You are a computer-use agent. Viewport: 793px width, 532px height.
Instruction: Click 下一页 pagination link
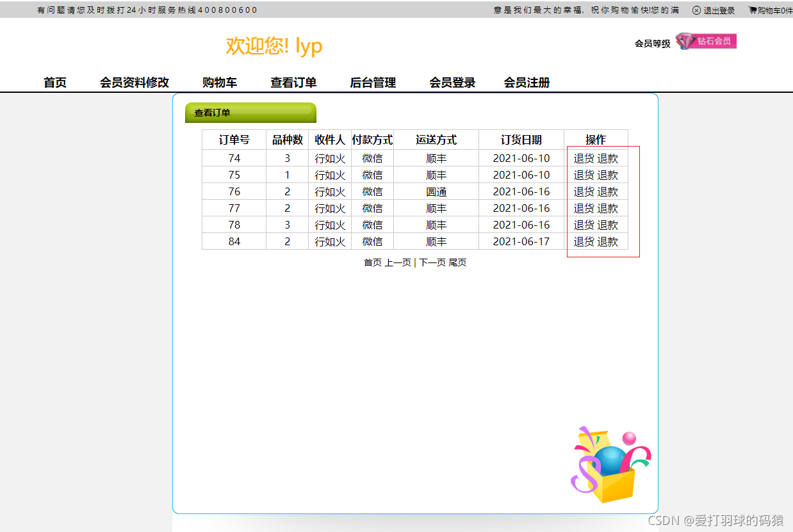pos(434,262)
